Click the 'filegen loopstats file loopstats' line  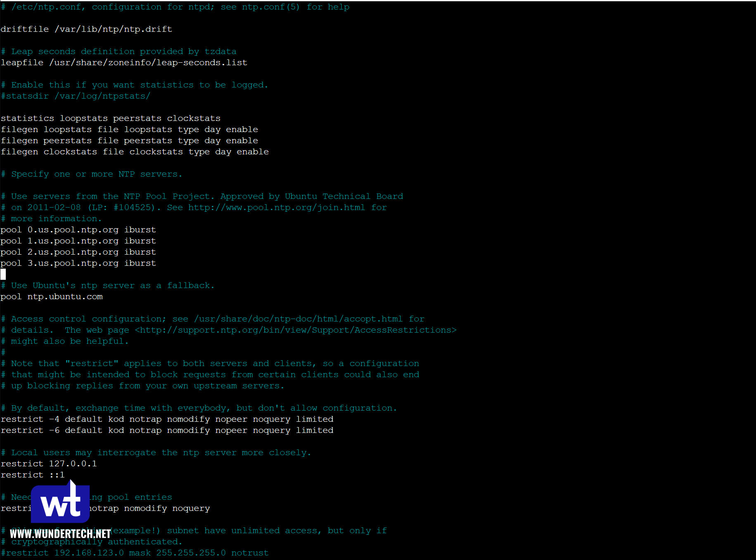tap(129, 130)
